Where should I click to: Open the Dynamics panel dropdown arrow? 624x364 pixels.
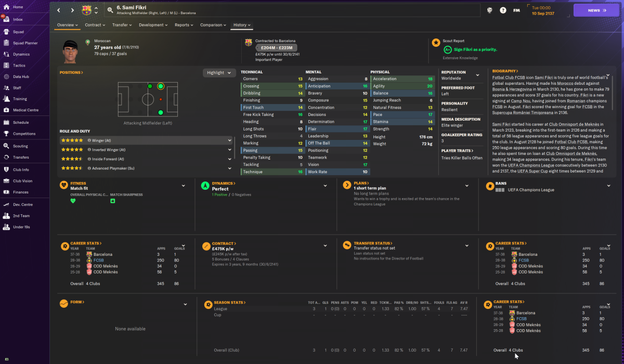pos(326,186)
